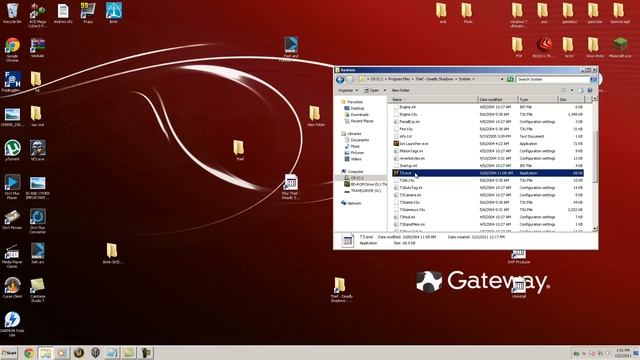Click the media player taskbar icon
This screenshot has width=640, height=360.
[62, 353]
